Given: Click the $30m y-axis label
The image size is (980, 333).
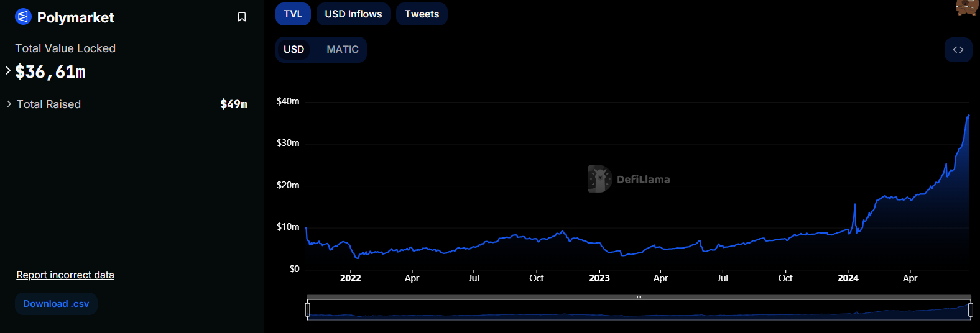Looking at the screenshot, I should coord(288,143).
